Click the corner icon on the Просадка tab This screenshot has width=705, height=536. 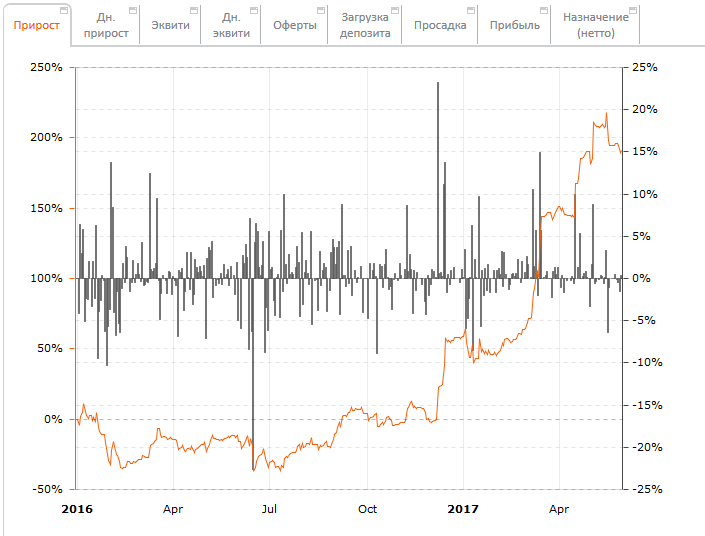pyautogui.click(x=470, y=10)
